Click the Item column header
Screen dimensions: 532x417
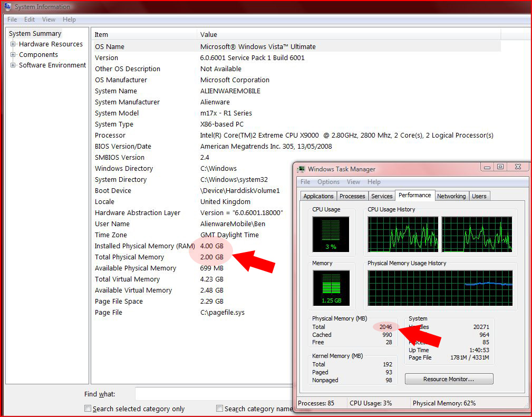pos(144,35)
